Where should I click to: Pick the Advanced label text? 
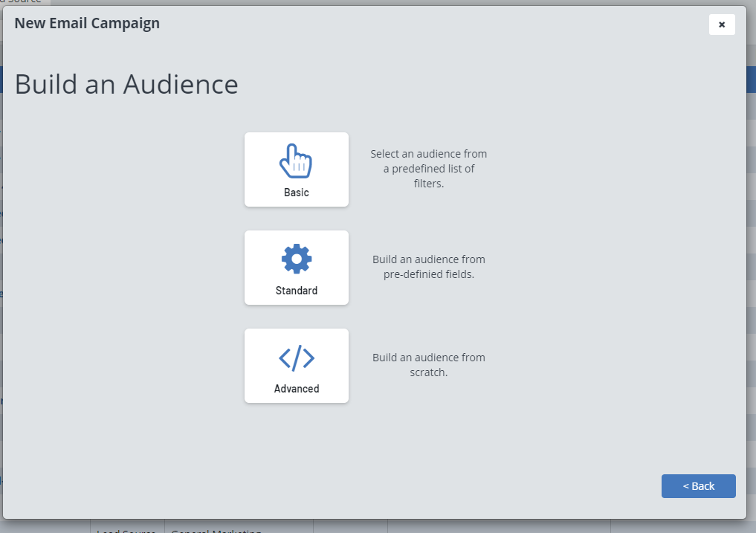(x=296, y=389)
